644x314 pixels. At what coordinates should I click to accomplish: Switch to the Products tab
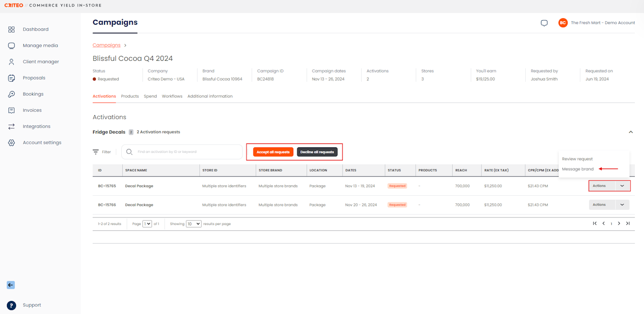(130, 96)
